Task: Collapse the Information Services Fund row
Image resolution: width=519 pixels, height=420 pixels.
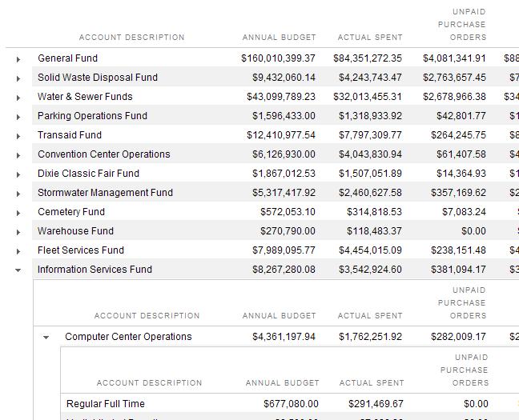Action: (x=18, y=270)
